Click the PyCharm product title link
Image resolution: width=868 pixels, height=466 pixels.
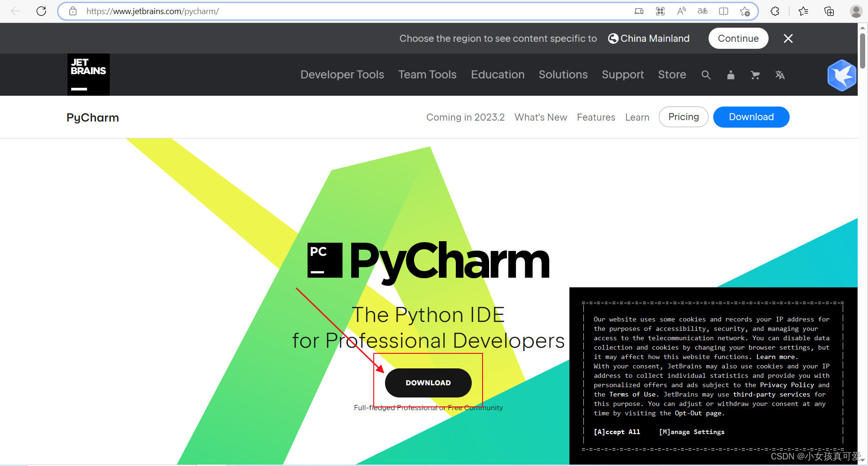[93, 117]
